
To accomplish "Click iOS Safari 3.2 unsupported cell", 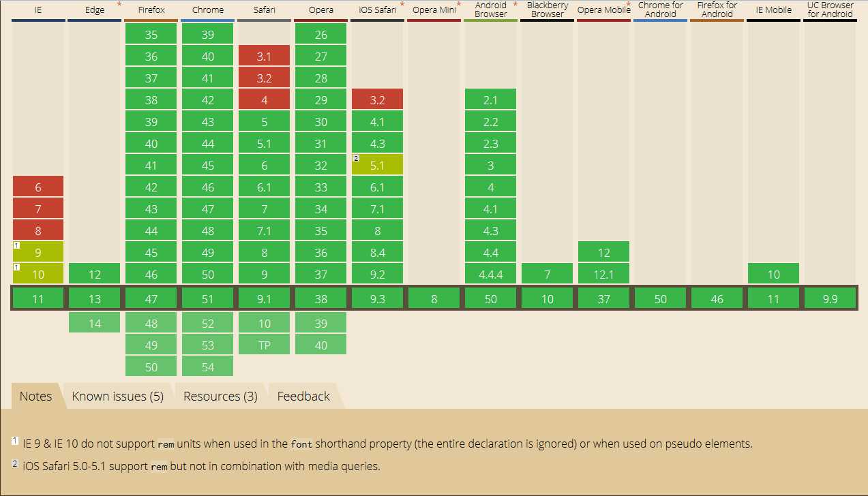I will [378, 100].
